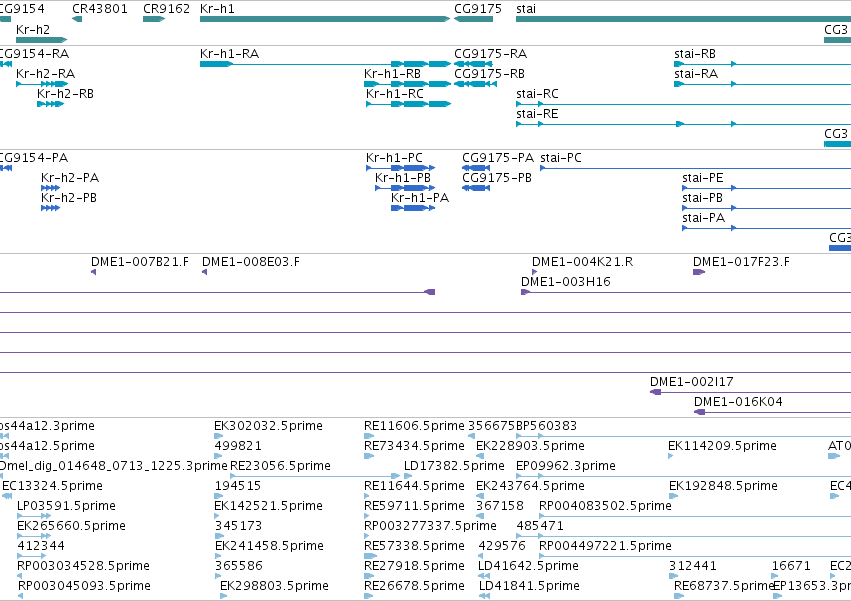Click EST EK192848.5prime

pos(674,496)
